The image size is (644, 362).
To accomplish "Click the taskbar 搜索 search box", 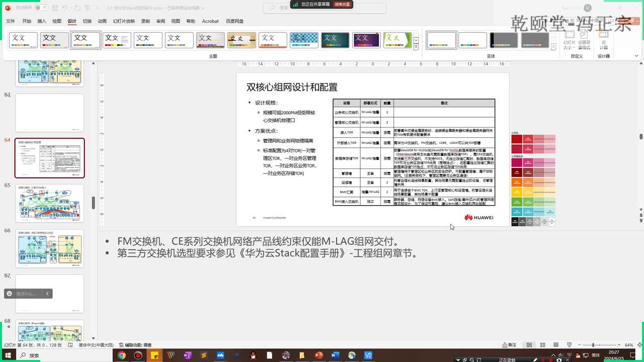I will point(65,355).
